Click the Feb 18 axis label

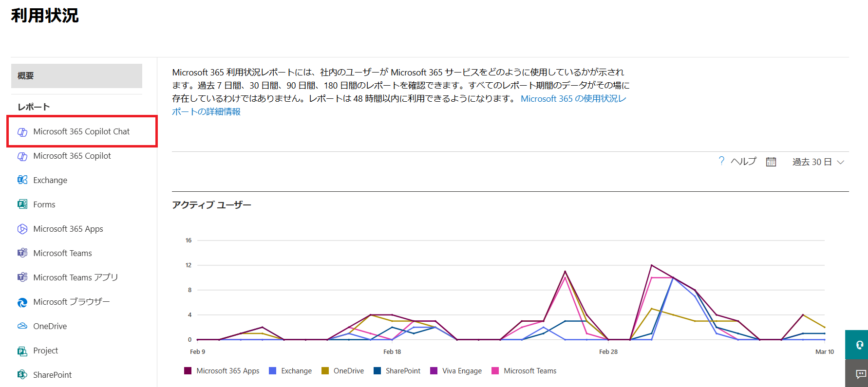392,351
